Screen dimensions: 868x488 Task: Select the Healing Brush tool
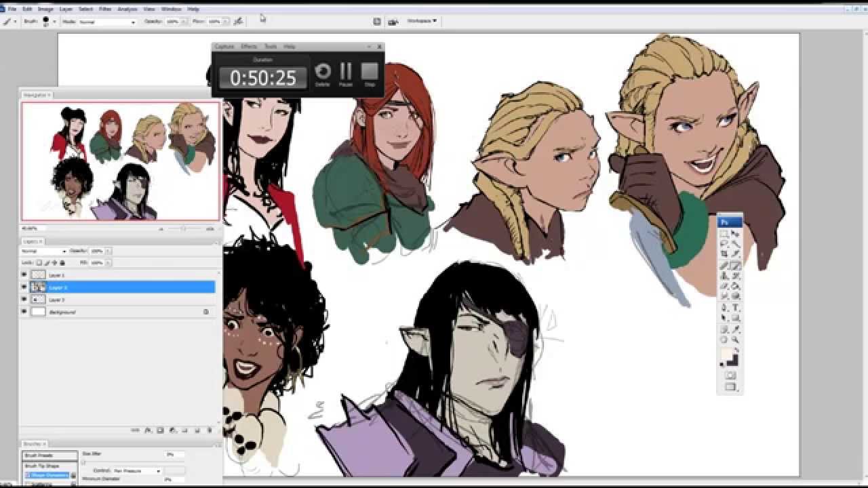pyautogui.click(x=724, y=265)
